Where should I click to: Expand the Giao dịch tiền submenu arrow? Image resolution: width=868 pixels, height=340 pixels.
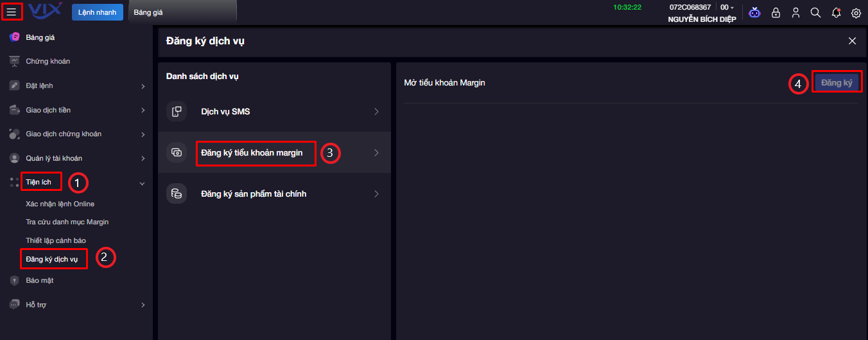point(143,111)
